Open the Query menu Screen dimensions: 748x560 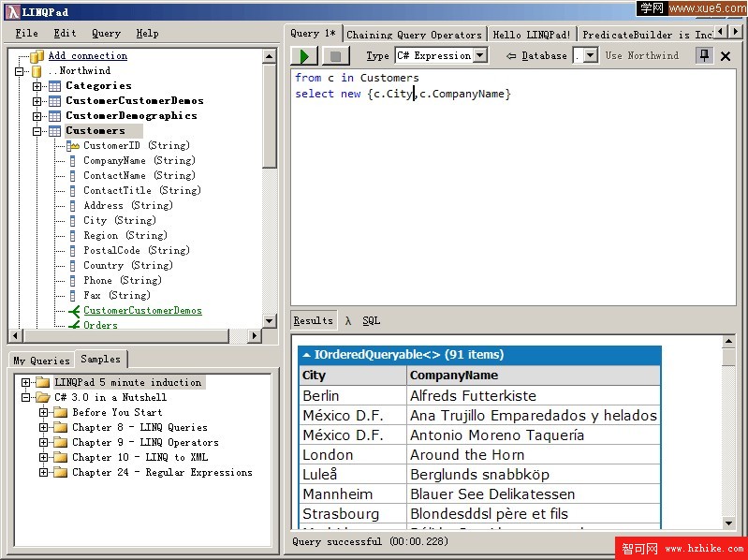tap(107, 34)
